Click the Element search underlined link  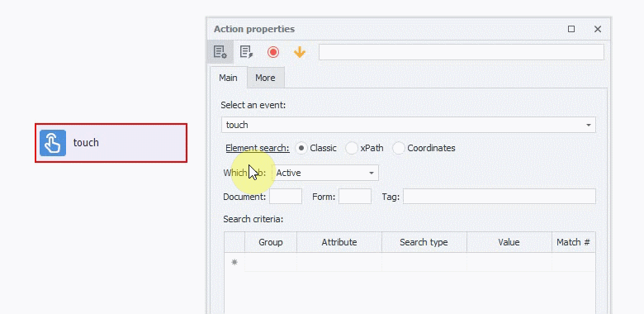[258, 149]
